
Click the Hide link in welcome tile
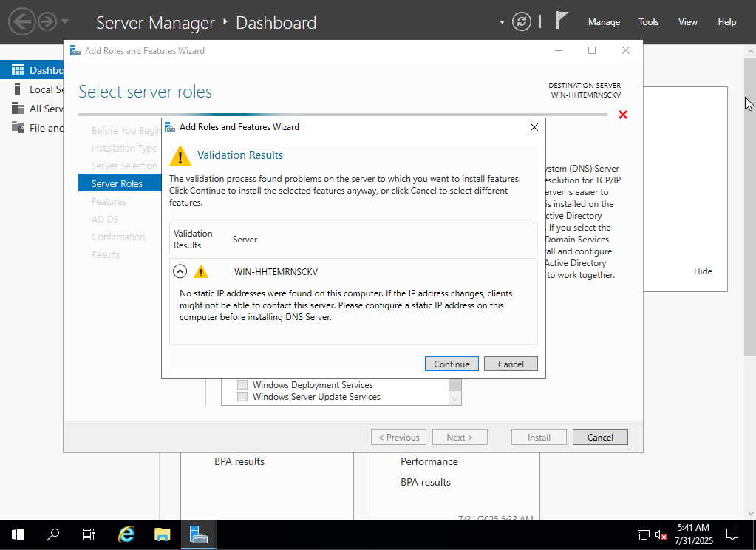pyautogui.click(x=703, y=271)
